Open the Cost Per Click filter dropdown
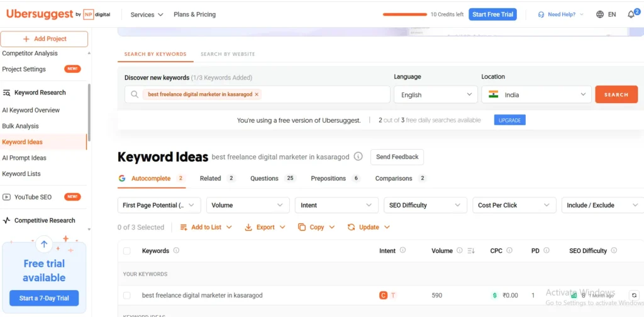Viewport: 644px width, 317px height. [514, 205]
